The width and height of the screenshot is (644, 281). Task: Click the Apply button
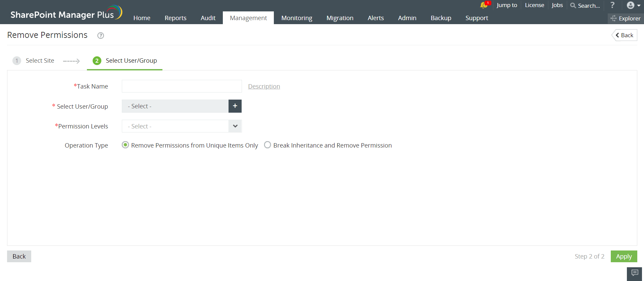(x=624, y=256)
